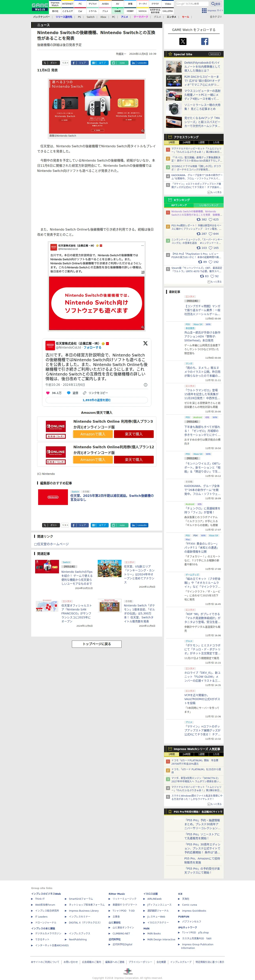Click Nintendo avatar in embedded tweet
Image resolution: width=255 pixels, height=980 pixels.
click(50, 345)
